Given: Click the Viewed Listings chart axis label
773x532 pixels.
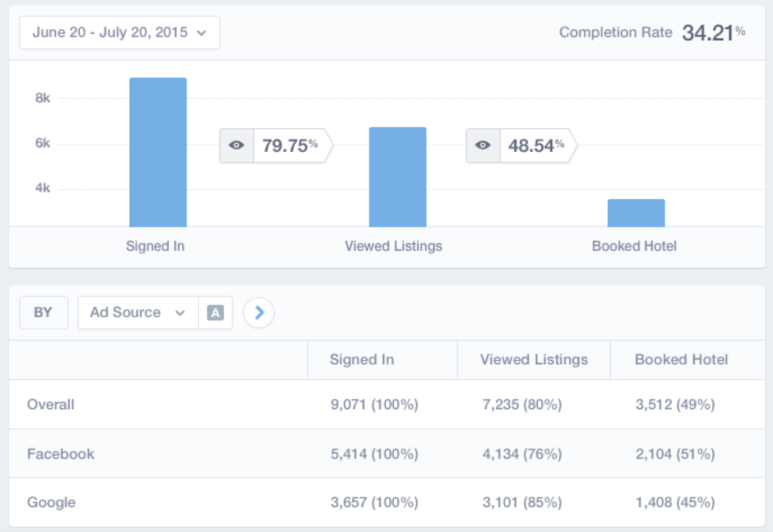Looking at the screenshot, I should tap(393, 246).
